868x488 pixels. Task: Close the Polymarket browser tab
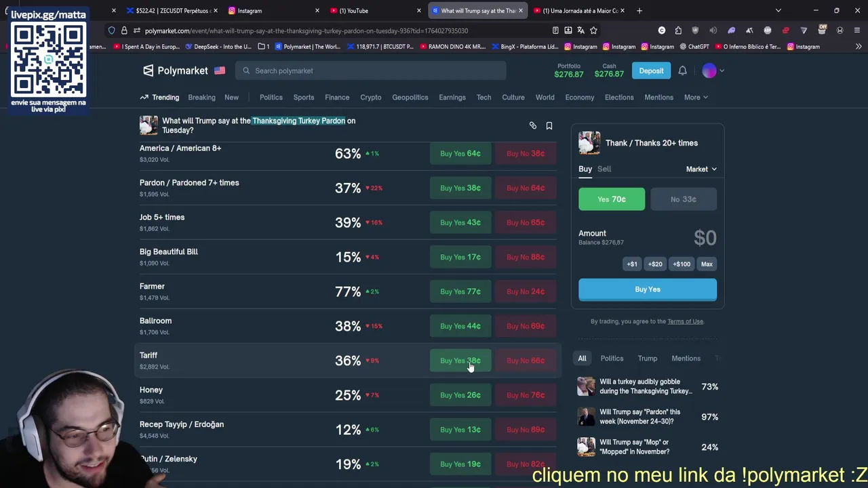tap(520, 11)
